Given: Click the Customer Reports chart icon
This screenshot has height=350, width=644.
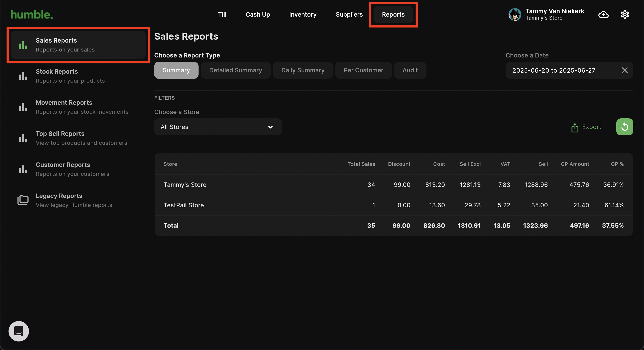Looking at the screenshot, I should [23, 169].
